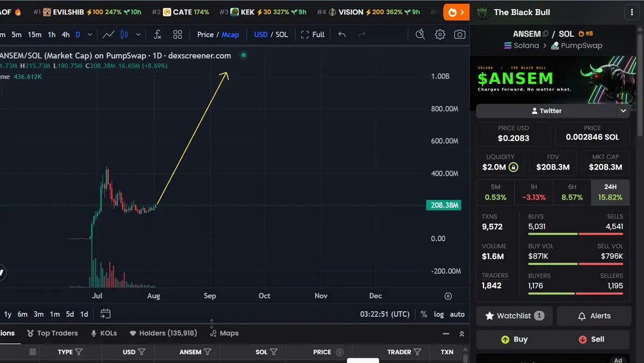
Task: Set the 1h timeframe
Action: point(52,34)
